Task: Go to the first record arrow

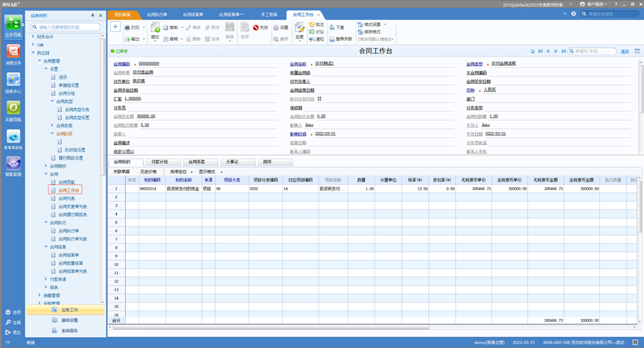Action: 541,51
